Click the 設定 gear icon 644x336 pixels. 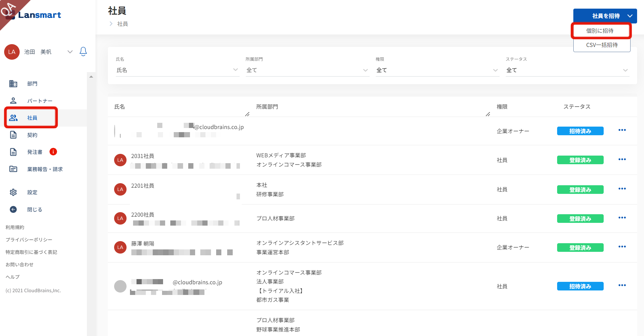[x=13, y=192]
